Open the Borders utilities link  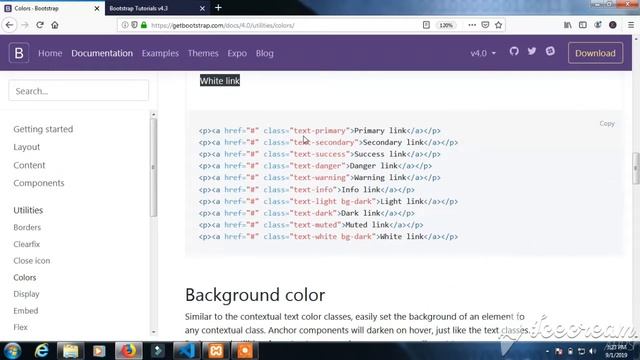coord(27,227)
